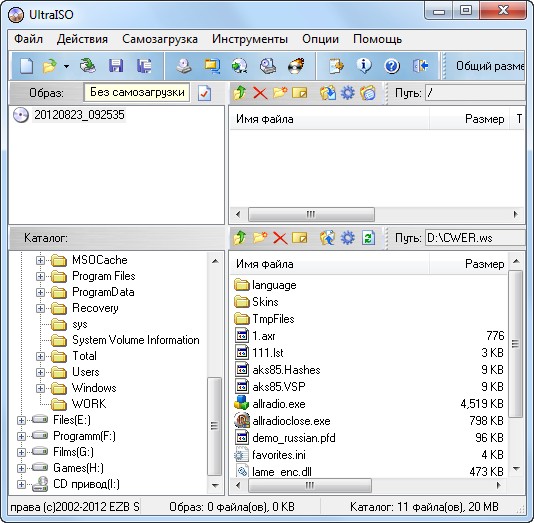Expand the MSOCache folder node
The image size is (534, 523).
click(x=40, y=260)
